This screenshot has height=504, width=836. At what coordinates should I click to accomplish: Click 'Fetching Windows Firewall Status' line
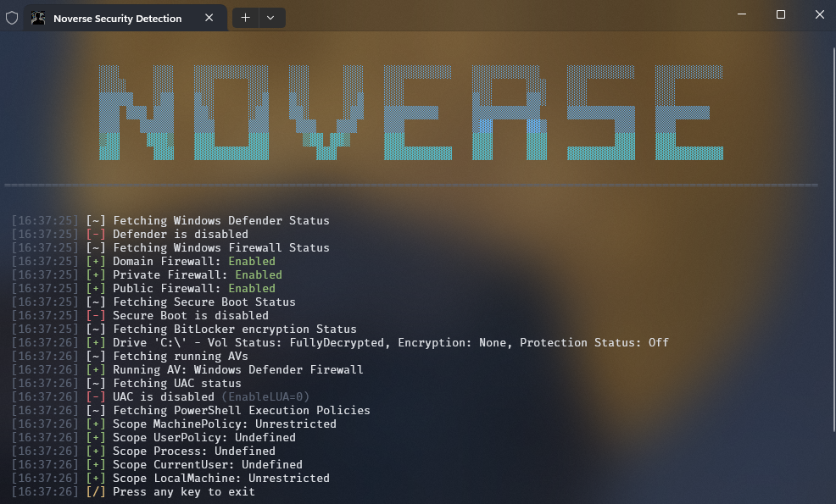[x=170, y=247]
